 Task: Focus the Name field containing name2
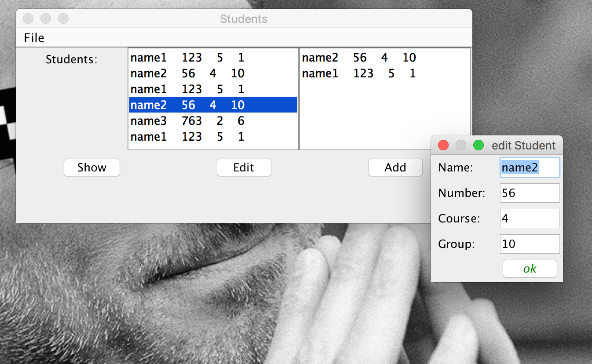(530, 167)
